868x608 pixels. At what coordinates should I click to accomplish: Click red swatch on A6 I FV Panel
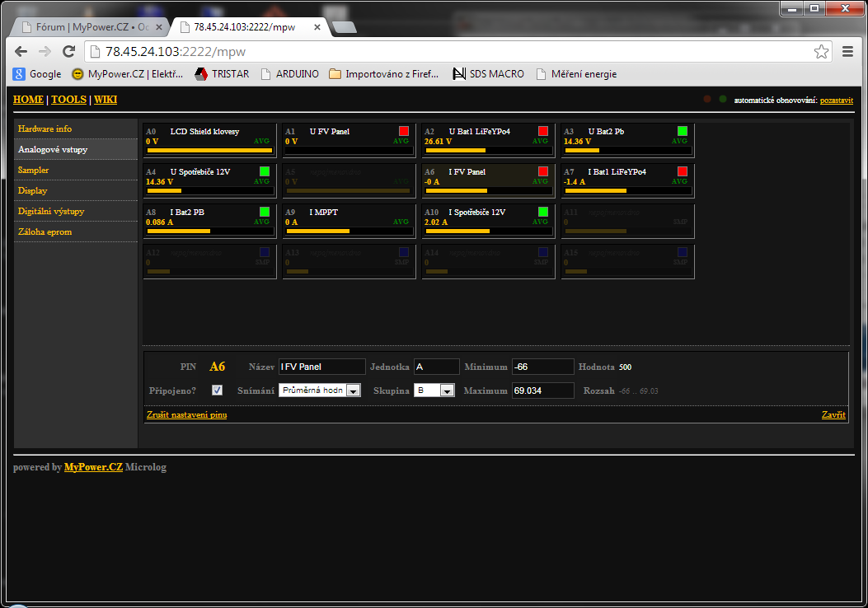coord(543,171)
